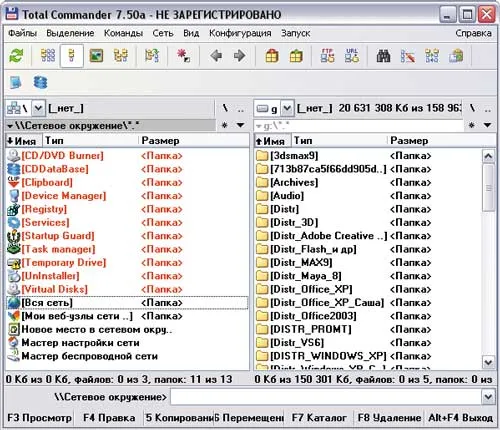The height and width of the screenshot is (430, 500).
Task: Toggle the Brief view mode toolbar button
Action: click(x=48, y=56)
